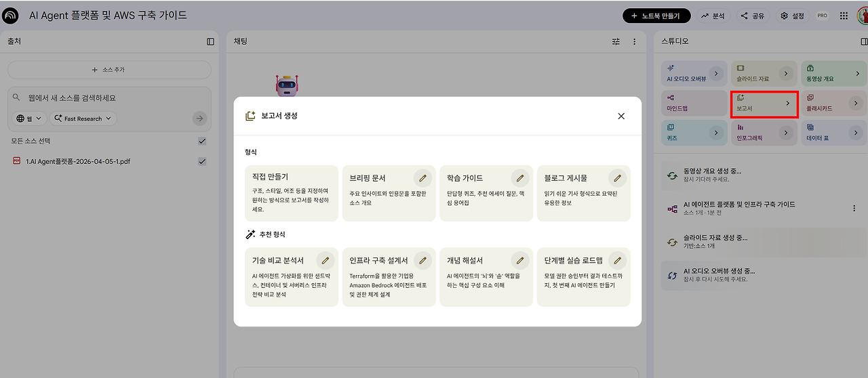Click the mind map note icon

point(673,209)
